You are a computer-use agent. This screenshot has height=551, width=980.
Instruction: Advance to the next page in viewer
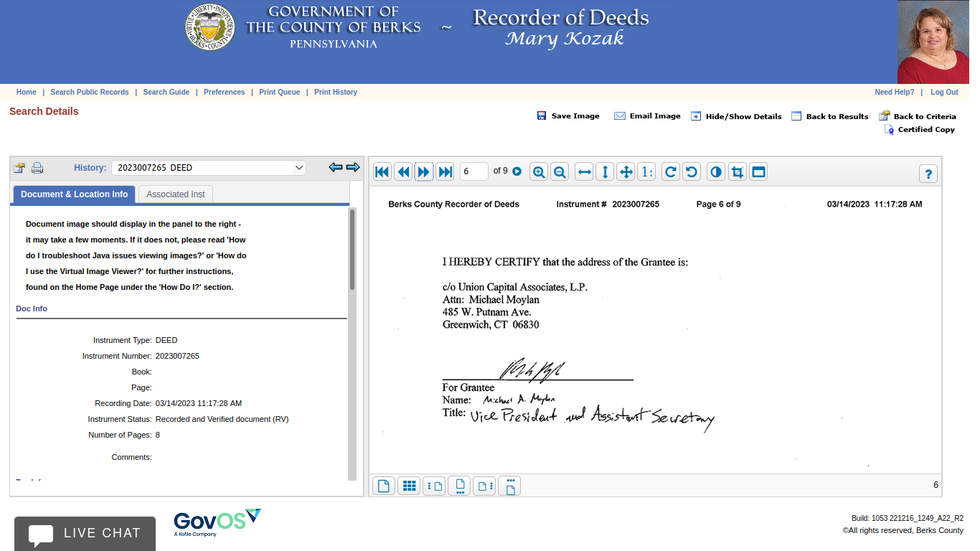424,171
